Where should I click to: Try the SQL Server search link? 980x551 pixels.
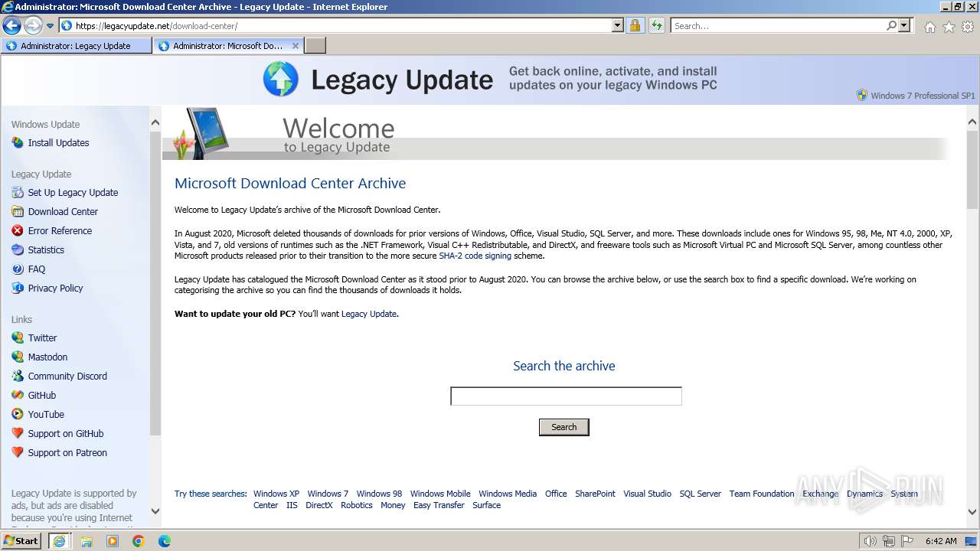coord(701,494)
